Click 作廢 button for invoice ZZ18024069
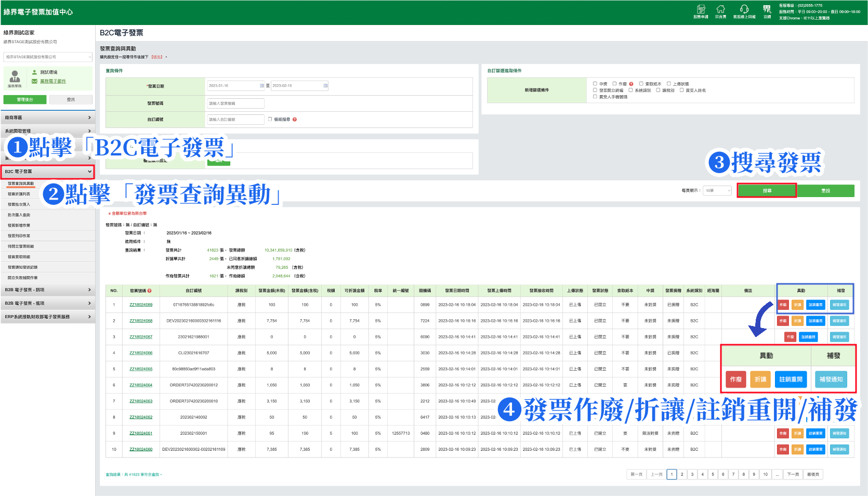868x496 pixels. point(783,305)
